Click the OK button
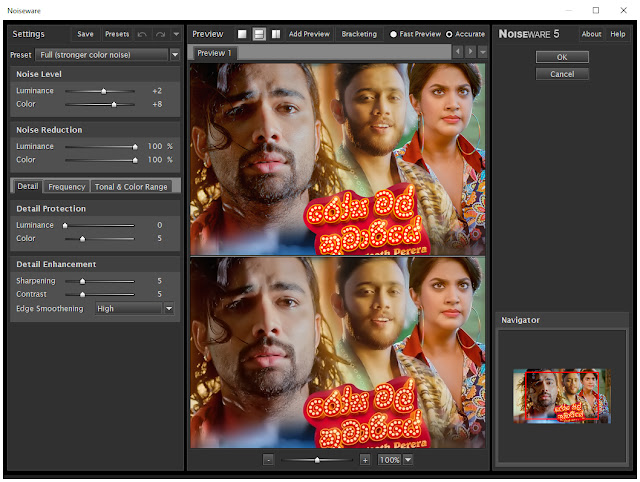The image size is (640, 482). pyautogui.click(x=562, y=57)
